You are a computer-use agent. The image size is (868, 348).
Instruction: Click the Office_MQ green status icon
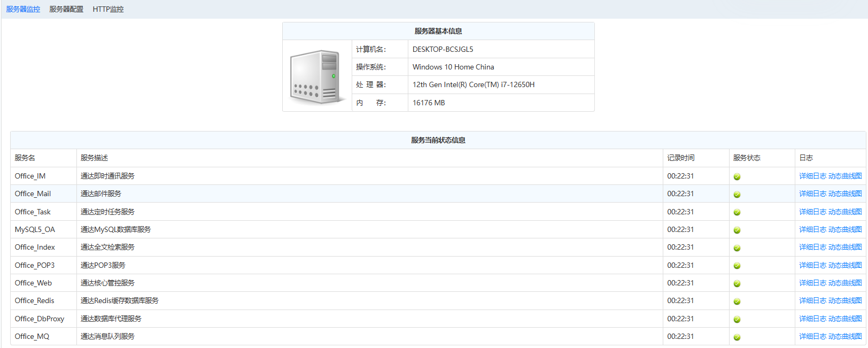(737, 337)
